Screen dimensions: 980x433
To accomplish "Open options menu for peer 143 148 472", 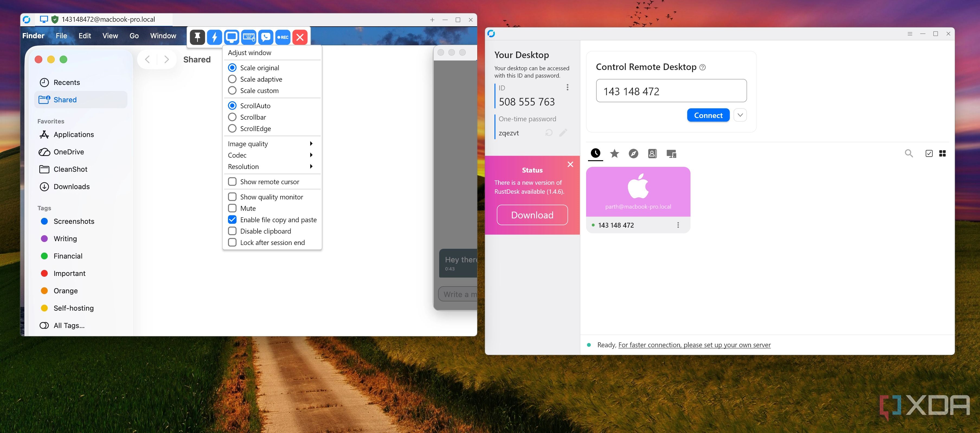I will (x=678, y=225).
